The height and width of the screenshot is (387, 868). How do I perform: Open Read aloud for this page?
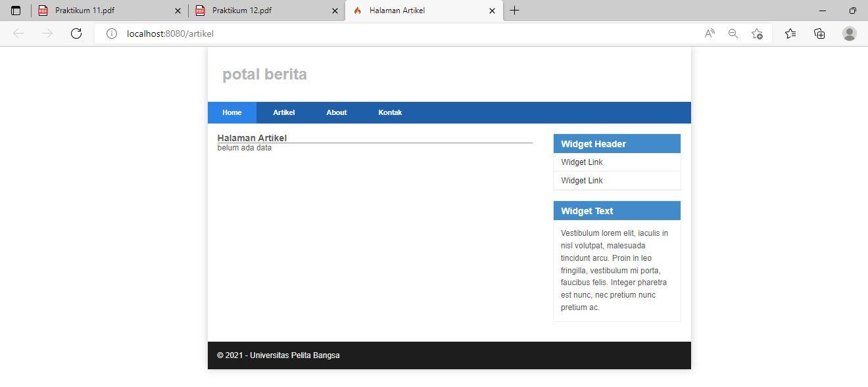tap(709, 33)
